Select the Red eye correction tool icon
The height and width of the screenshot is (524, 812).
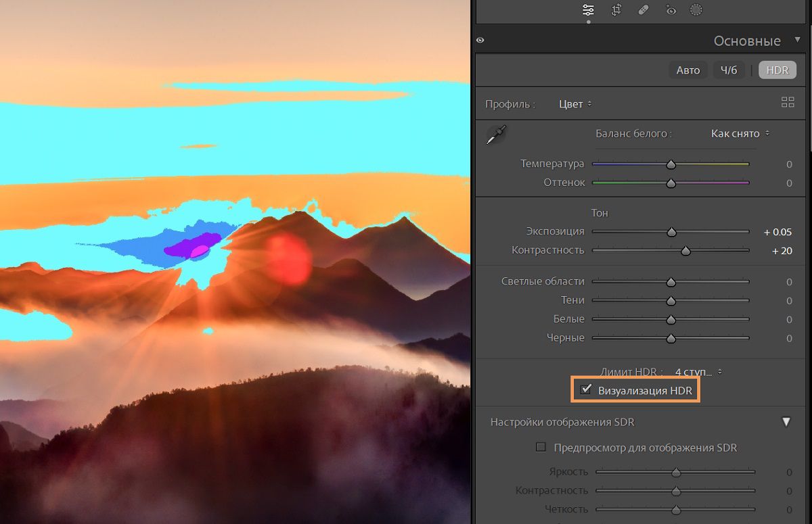[x=671, y=10]
